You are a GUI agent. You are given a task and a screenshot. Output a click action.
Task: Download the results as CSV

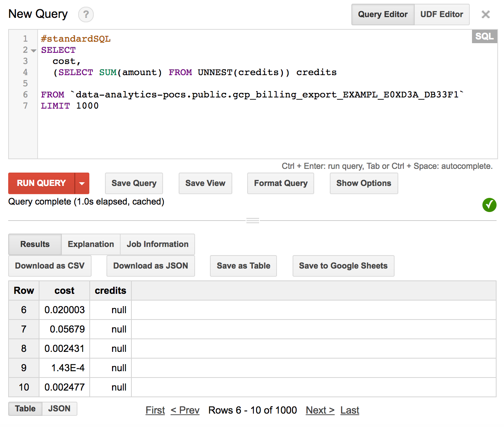pos(50,266)
